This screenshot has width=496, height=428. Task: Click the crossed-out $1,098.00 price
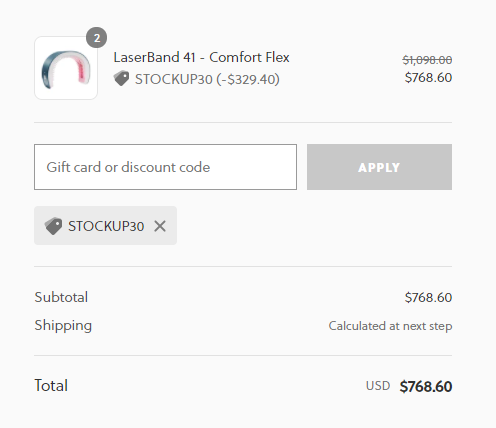[x=427, y=60]
